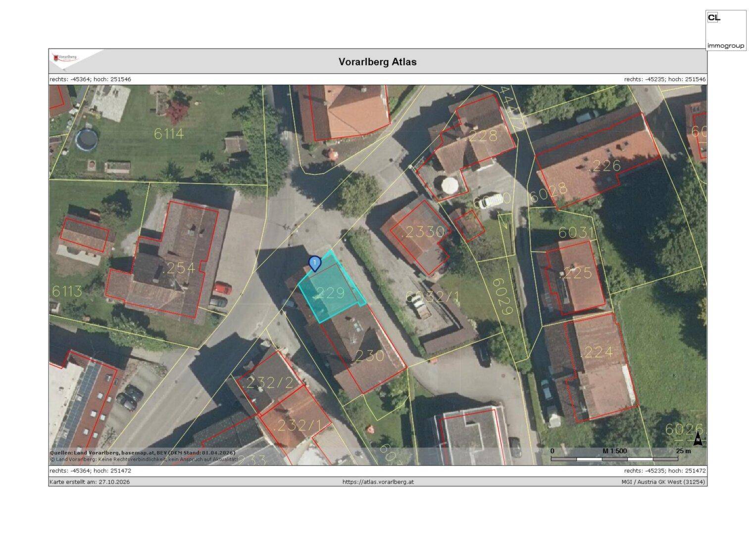This screenshot has width=756, height=535.
Task: Click the Quellen: Land Vorarlberg source line
Action: (143, 453)
